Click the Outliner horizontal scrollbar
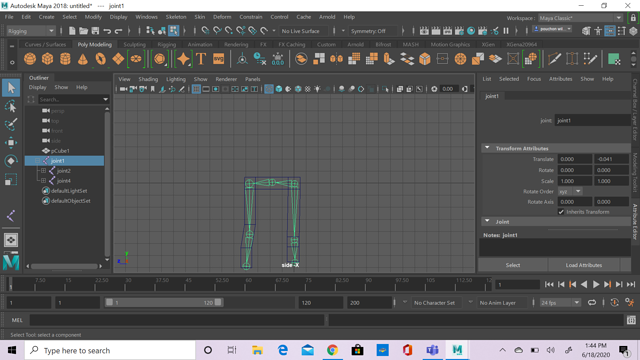 [64, 266]
